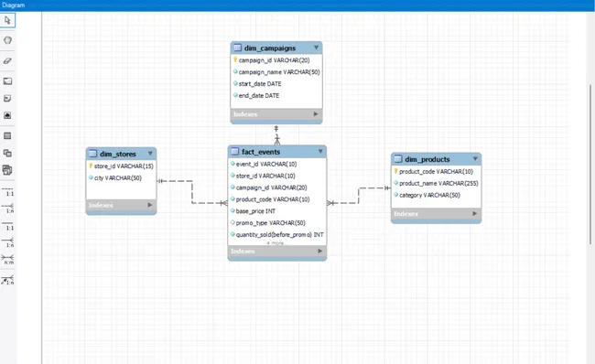Select the n:m relationship tool
The width and height of the screenshot is (595, 364).
click(x=8, y=260)
